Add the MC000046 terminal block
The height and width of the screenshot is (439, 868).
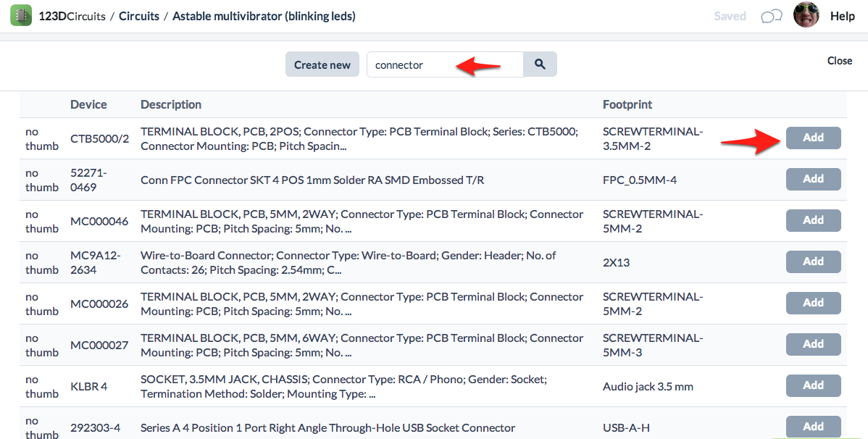click(813, 220)
